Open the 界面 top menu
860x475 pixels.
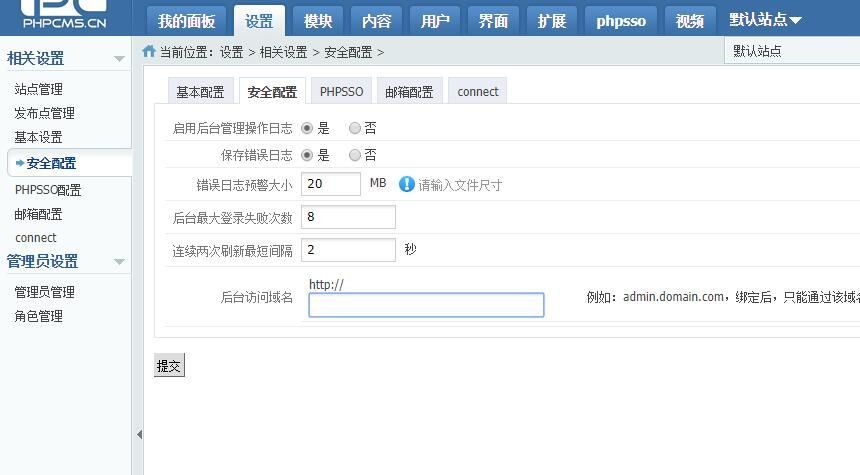(493, 21)
